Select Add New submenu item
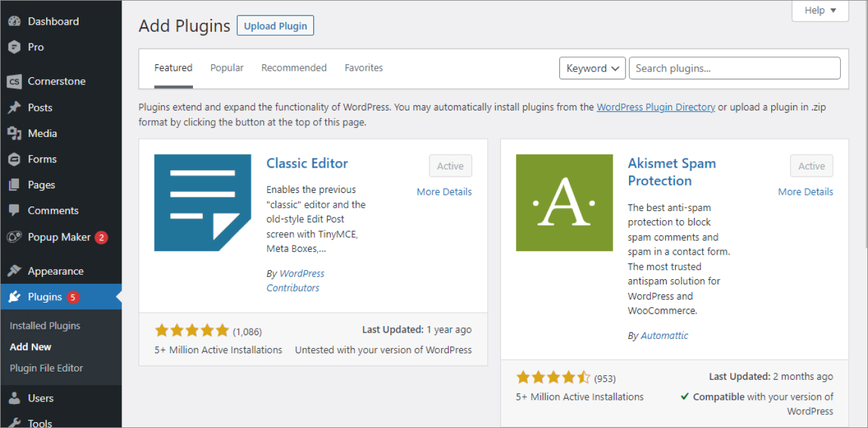Screen dimensions: 868x428 pos(31,347)
